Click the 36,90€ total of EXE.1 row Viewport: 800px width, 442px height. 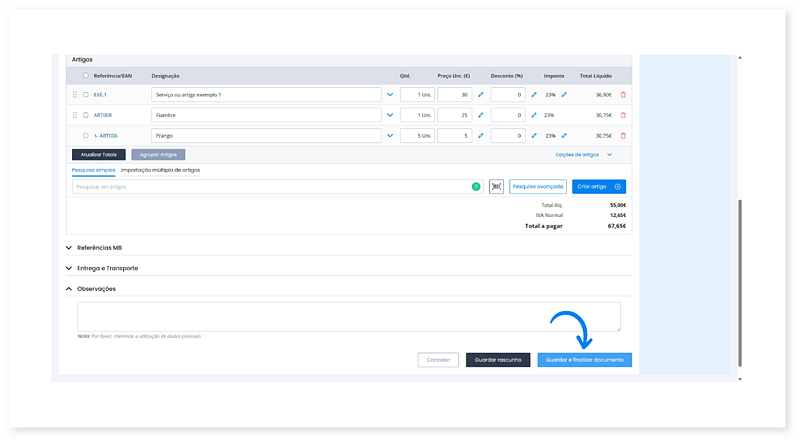click(x=604, y=95)
